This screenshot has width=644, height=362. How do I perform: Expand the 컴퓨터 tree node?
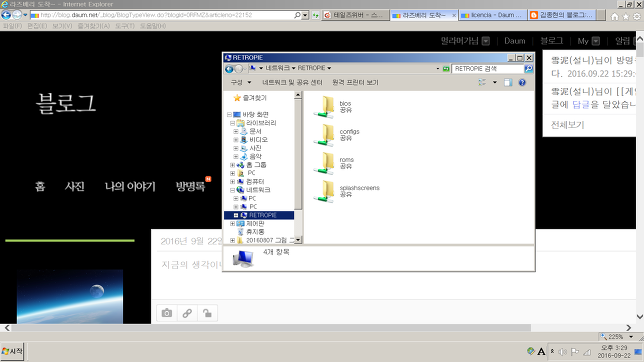coord(232,182)
